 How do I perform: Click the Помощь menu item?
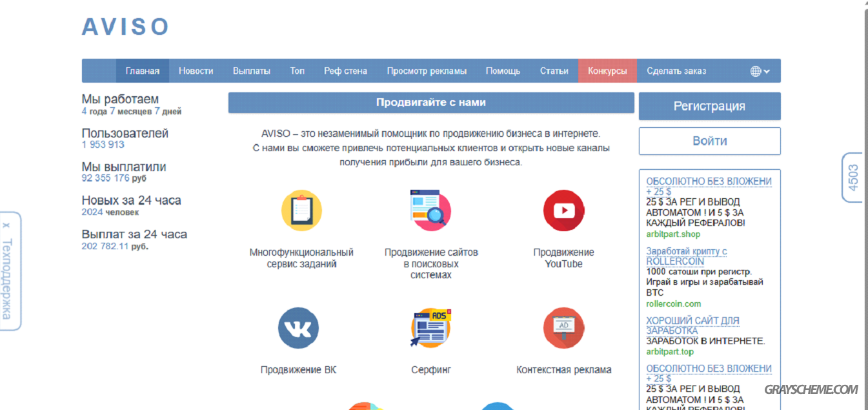click(503, 71)
